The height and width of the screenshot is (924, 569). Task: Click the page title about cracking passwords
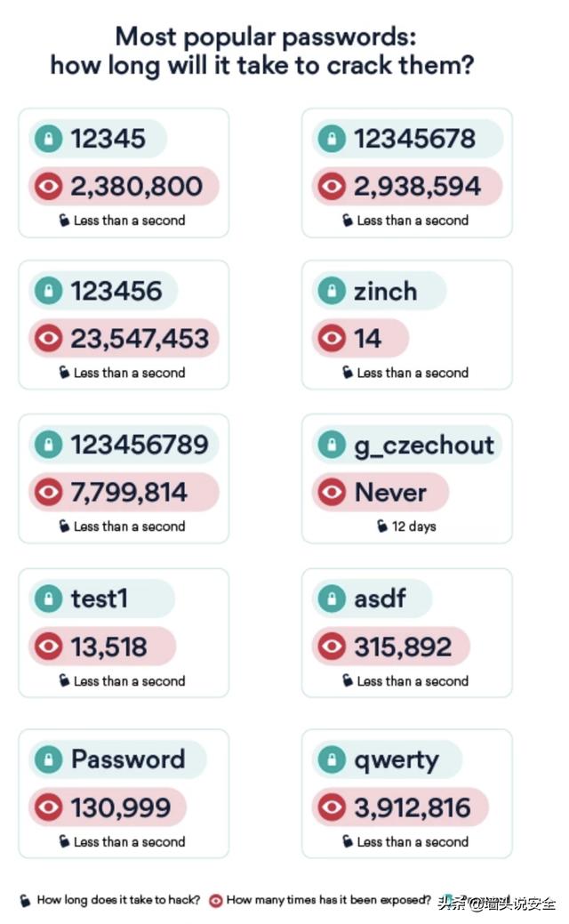pos(265,51)
